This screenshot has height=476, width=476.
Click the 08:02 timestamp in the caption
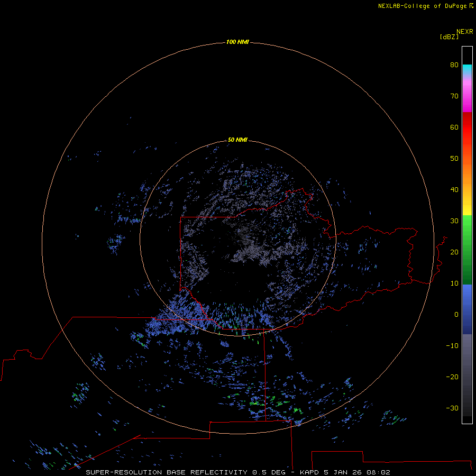coord(378,472)
